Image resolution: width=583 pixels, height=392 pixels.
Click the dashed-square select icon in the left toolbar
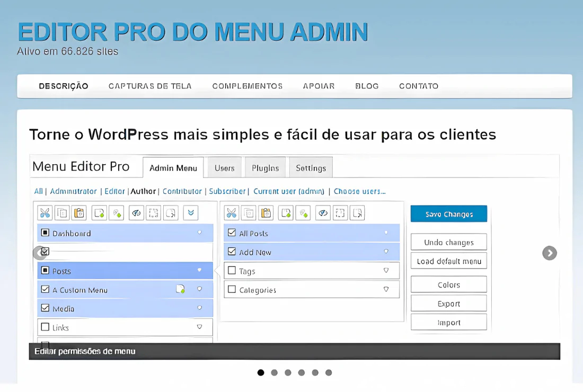[154, 213]
